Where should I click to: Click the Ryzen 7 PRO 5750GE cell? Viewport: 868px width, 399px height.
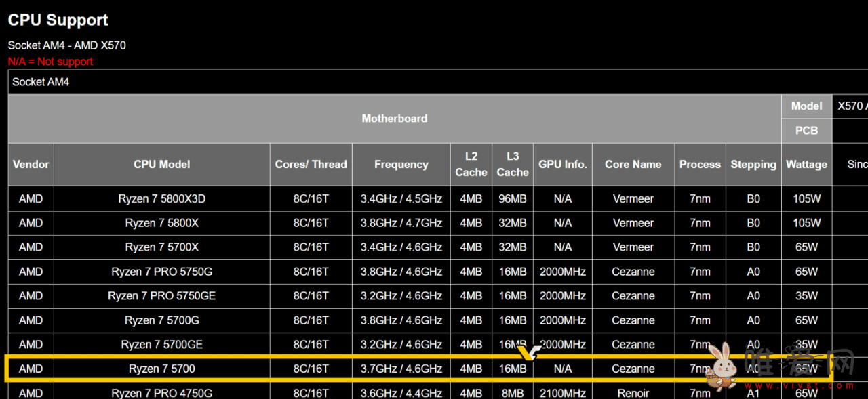coord(161,296)
